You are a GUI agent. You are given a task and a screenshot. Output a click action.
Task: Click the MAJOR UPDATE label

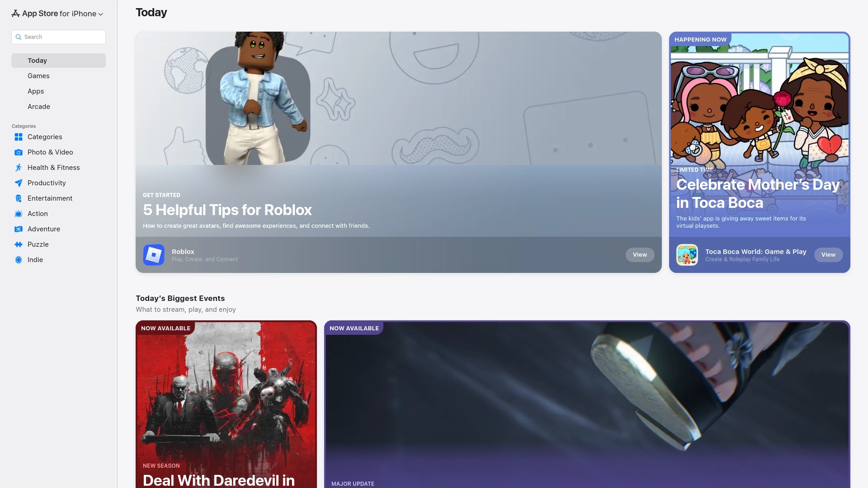pos(353,484)
